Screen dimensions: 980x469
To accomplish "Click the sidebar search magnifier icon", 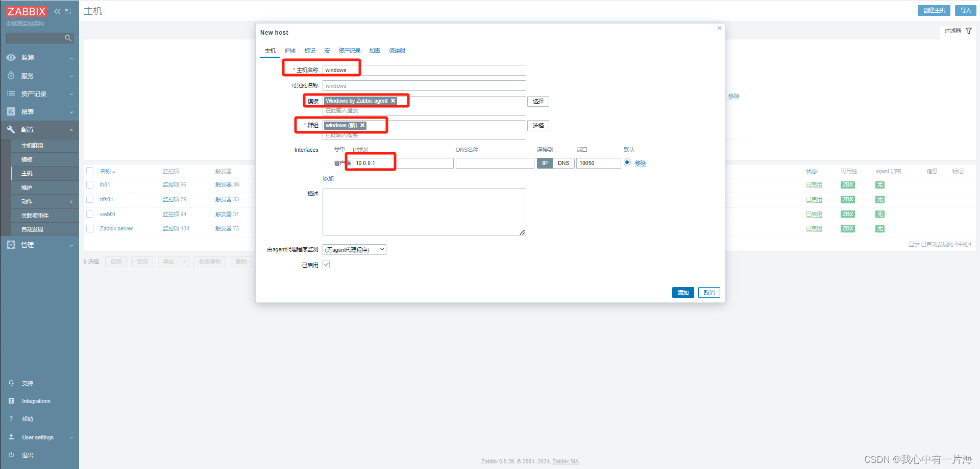I will (68, 38).
